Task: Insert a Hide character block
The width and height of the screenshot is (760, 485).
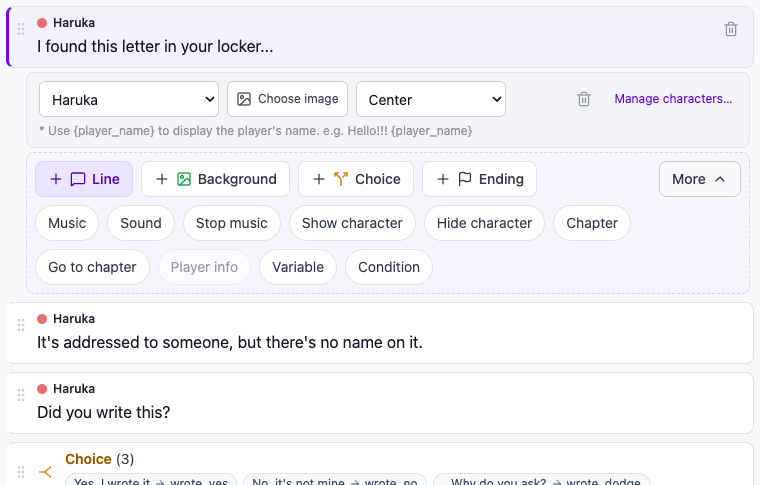Action: (484, 223)
